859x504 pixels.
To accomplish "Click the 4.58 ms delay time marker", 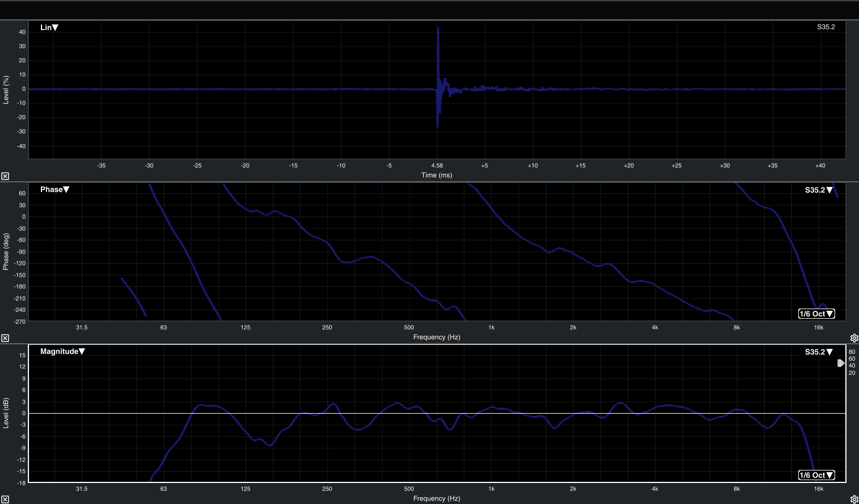I will coord(437,166).
